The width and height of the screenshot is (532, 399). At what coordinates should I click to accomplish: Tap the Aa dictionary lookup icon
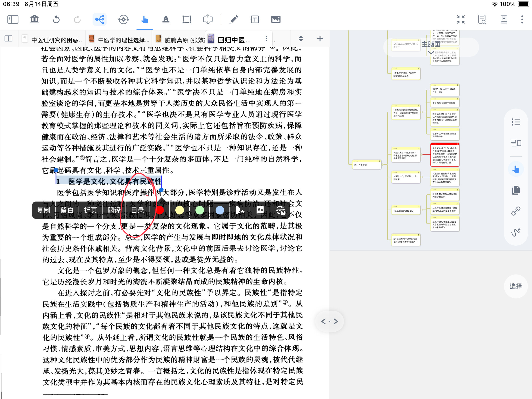pyautogui.click(x=260, y=210)
